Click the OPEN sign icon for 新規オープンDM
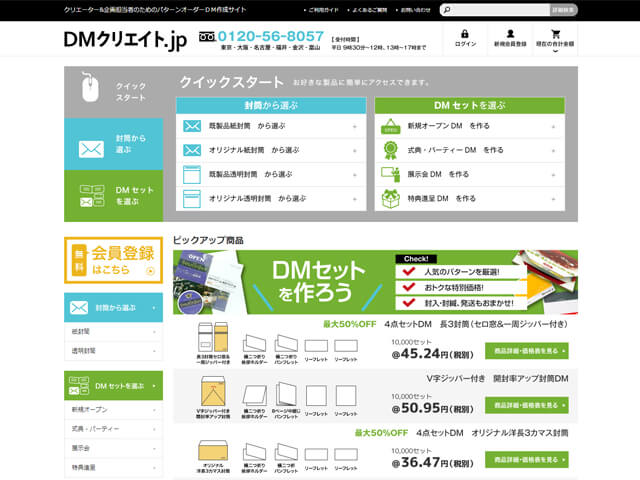This screenshot has width=640, height=480. click(391, 127)
